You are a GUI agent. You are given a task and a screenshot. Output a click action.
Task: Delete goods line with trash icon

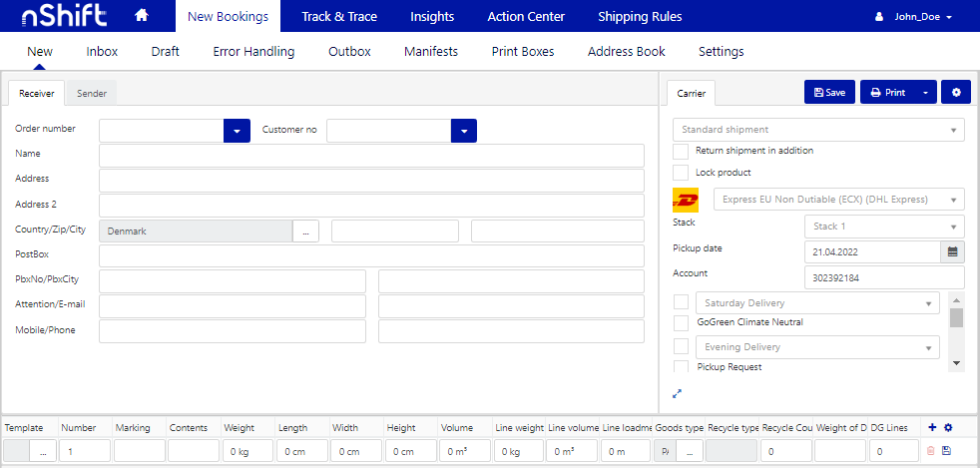(x=931, y=450)
